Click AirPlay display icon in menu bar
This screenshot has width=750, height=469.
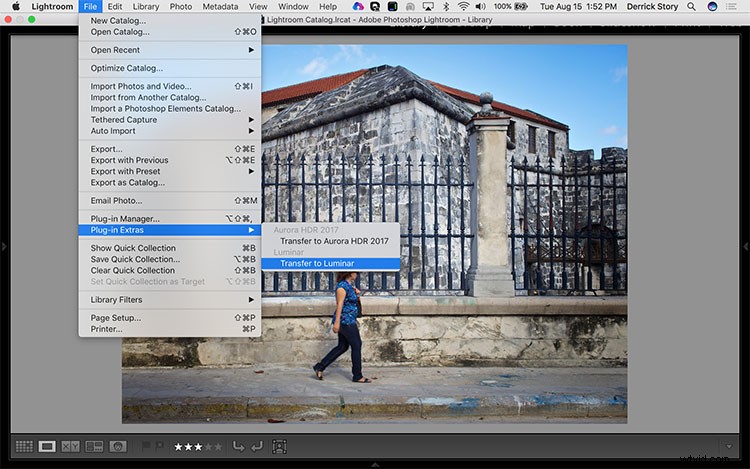[428, 6]
